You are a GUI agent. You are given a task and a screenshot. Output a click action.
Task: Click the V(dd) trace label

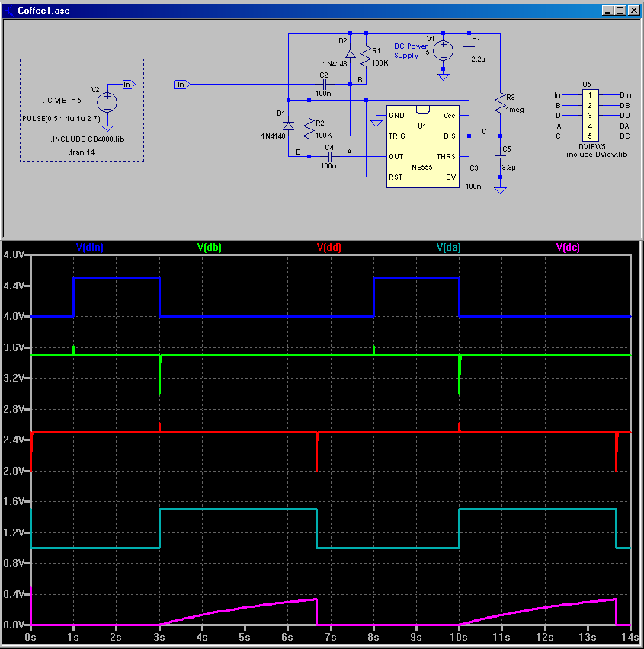[328, 247]
